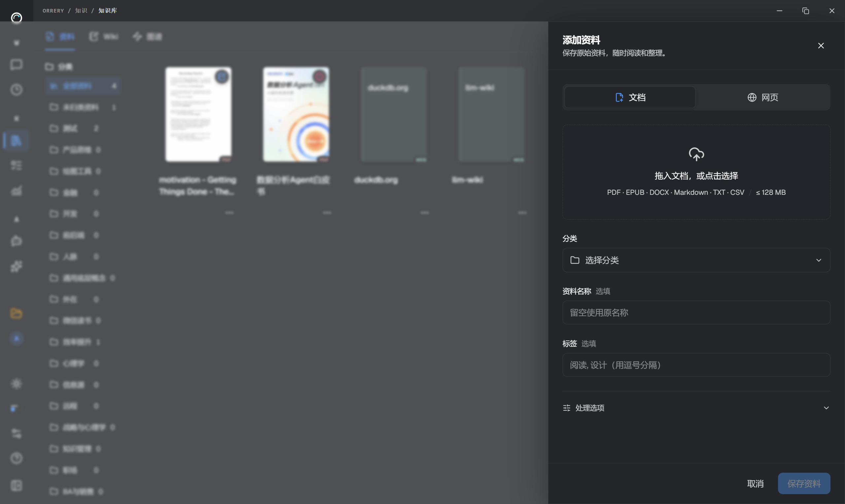845x504 pixels.
Task: Click the 取消 button
Action: coord(755,483)
